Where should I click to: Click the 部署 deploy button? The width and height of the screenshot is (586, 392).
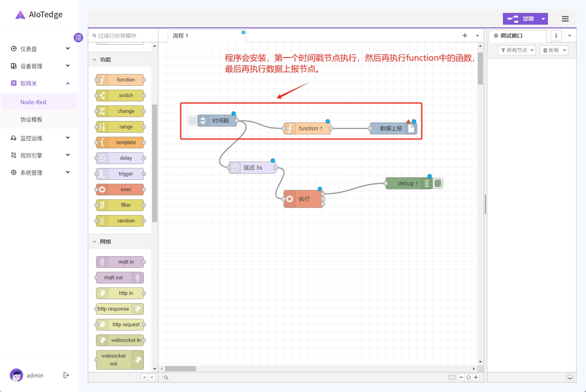point(521,19)
